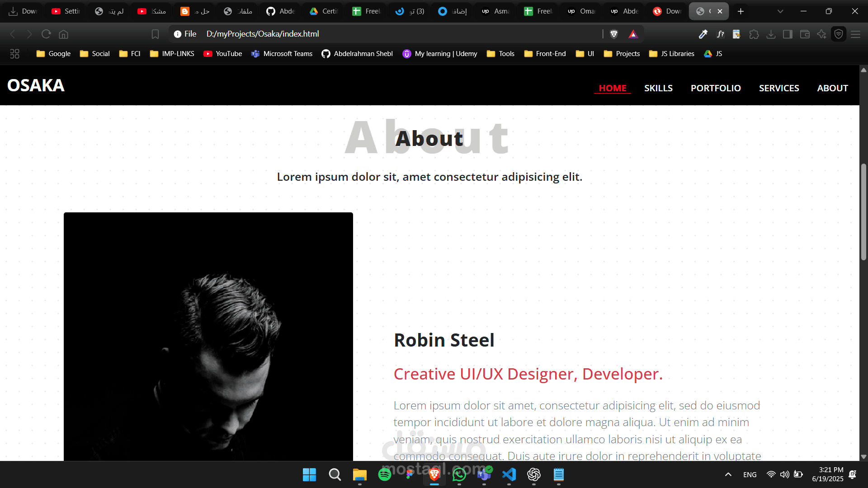Viewport: 868px width, 488px height.
Task: Open Leo AI assistant sparkle icon
Action: pos(821,34)
